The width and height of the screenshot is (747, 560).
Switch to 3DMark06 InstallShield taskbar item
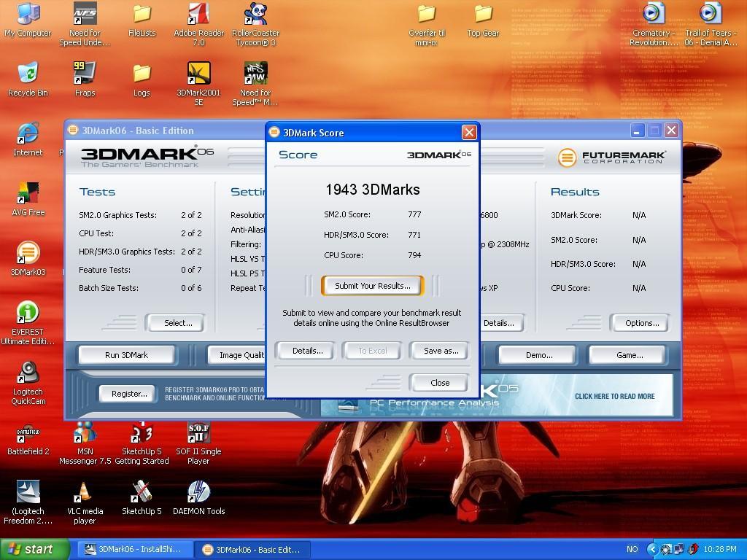pos(135,549)
